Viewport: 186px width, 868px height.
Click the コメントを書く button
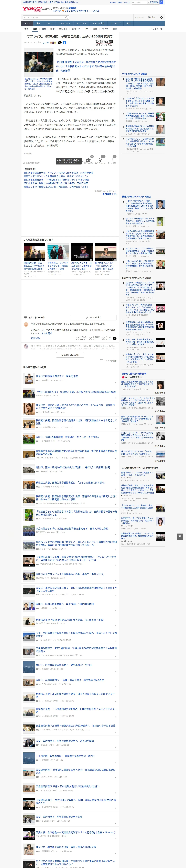[93, 317]
